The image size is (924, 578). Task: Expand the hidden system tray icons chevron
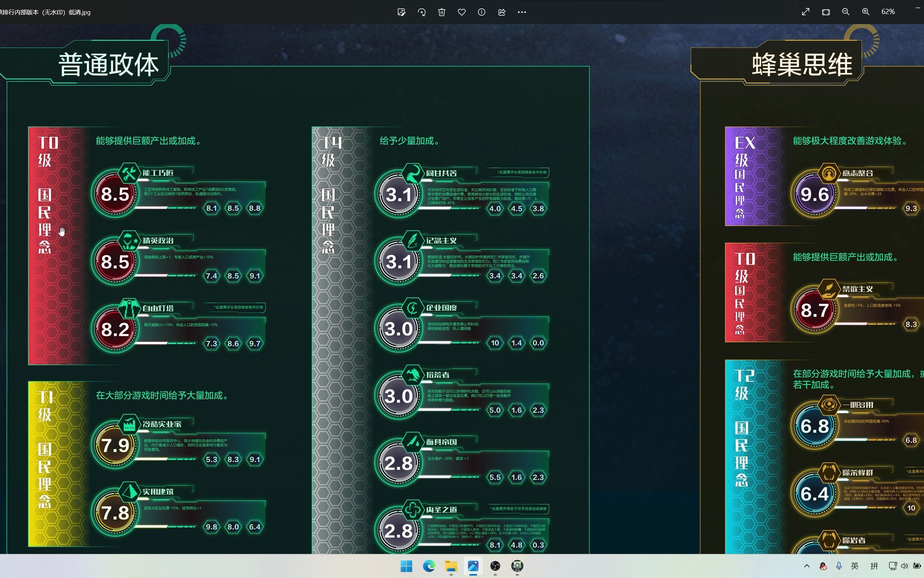[807, 566]
